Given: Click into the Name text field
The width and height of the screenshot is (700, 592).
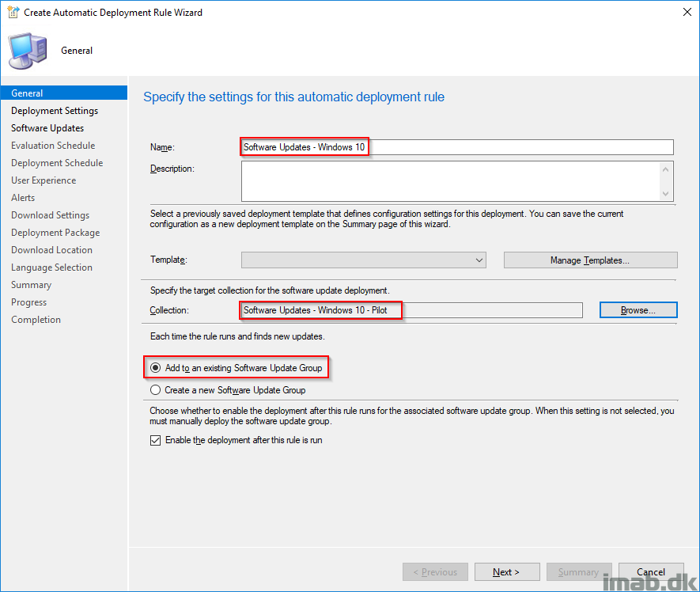Looking at the screenshot, I should (x=457, y=147).
